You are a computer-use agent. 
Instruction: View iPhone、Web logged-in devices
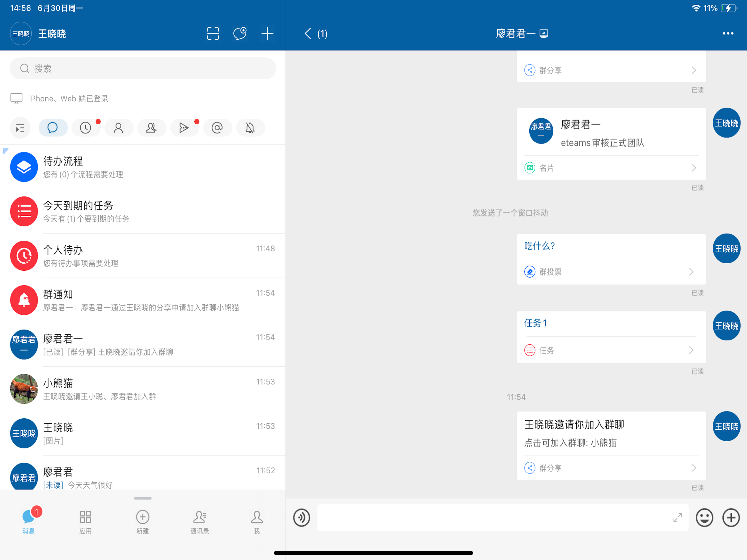[59, 99]
